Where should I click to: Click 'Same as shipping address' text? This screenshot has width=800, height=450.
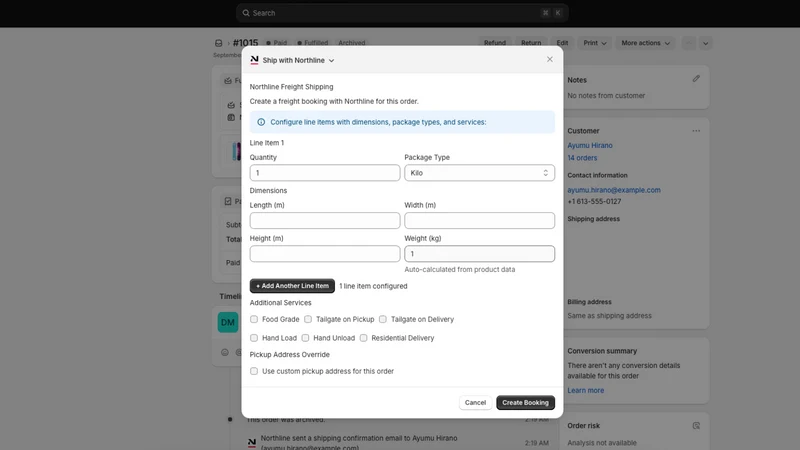click(609, 316)
